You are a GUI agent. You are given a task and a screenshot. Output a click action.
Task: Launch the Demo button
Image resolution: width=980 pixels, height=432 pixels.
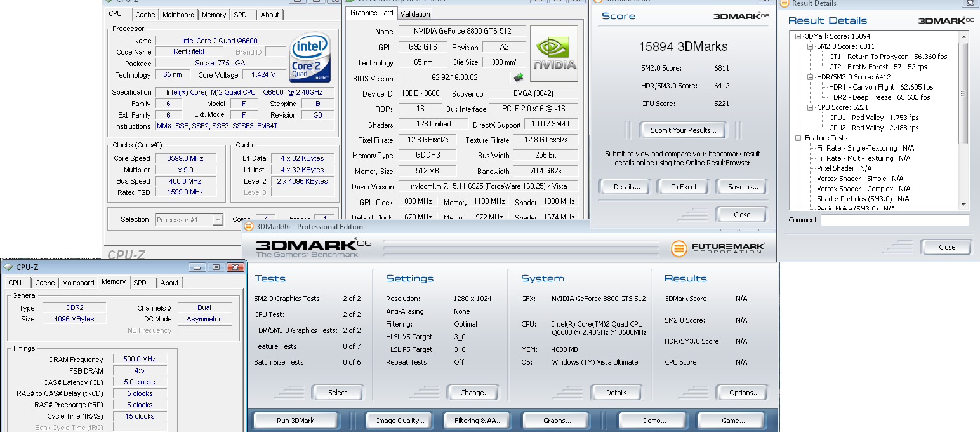(x=654, y=421)
